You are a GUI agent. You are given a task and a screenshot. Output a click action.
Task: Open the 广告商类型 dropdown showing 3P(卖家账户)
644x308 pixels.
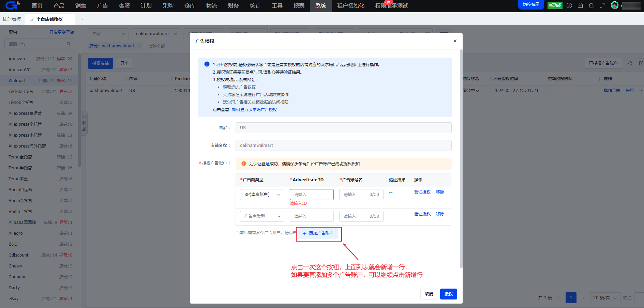[x=262, y=195]
